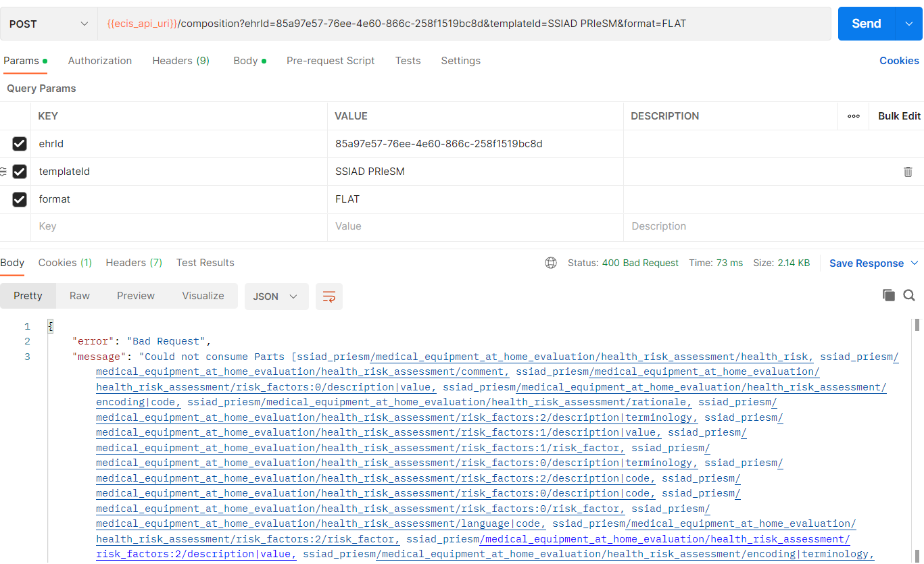Image resolution: width=924 pixels, height=564 pixels.
Task: Disable the ehrId query parameter
Action: coord(19,143)
